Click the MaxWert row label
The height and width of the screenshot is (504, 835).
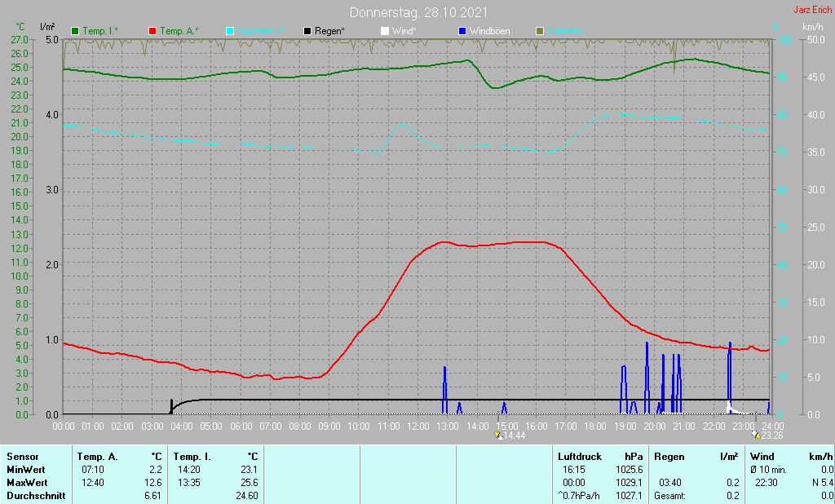coord(27,483)
